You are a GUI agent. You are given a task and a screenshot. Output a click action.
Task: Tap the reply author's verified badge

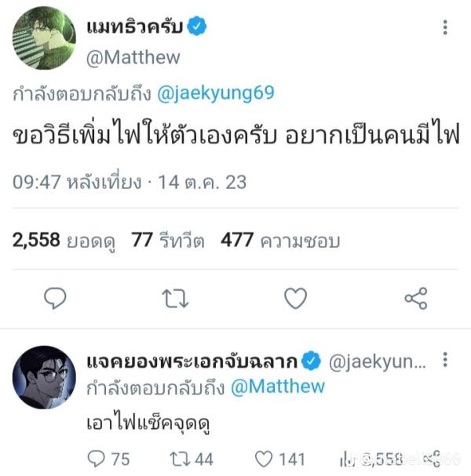(x=311, y=361)
